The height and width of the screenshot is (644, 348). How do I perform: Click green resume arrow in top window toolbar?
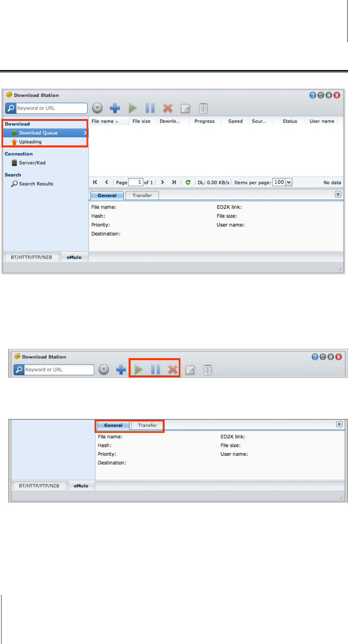click(133, 108)
